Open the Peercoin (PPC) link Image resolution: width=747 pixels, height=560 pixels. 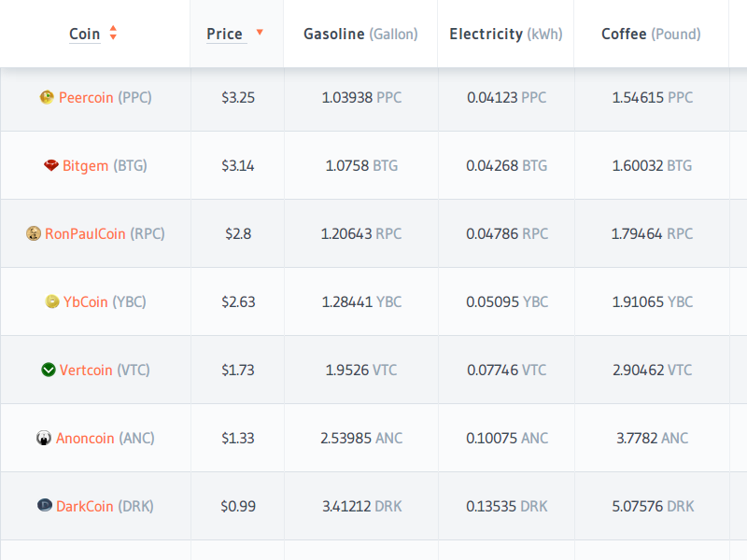coord(105,97)
